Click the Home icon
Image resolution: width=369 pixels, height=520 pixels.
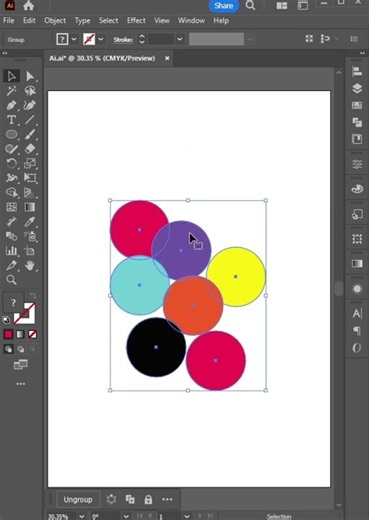29,6
